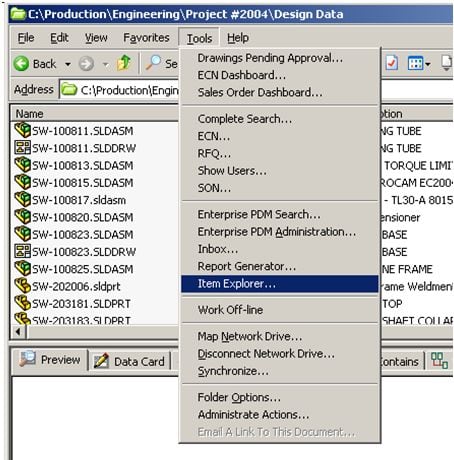Open the Preview tab
454x460 pixels.
tap(50, 360)
